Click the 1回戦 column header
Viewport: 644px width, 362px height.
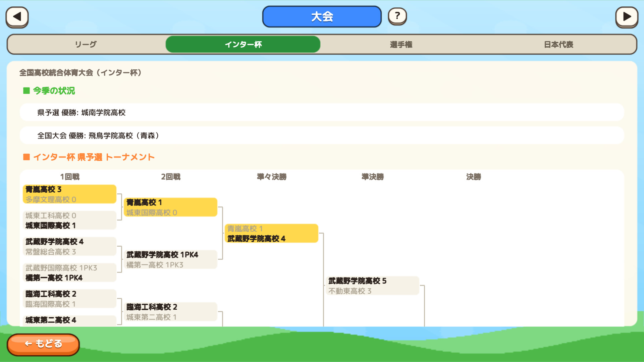point(70,177)
